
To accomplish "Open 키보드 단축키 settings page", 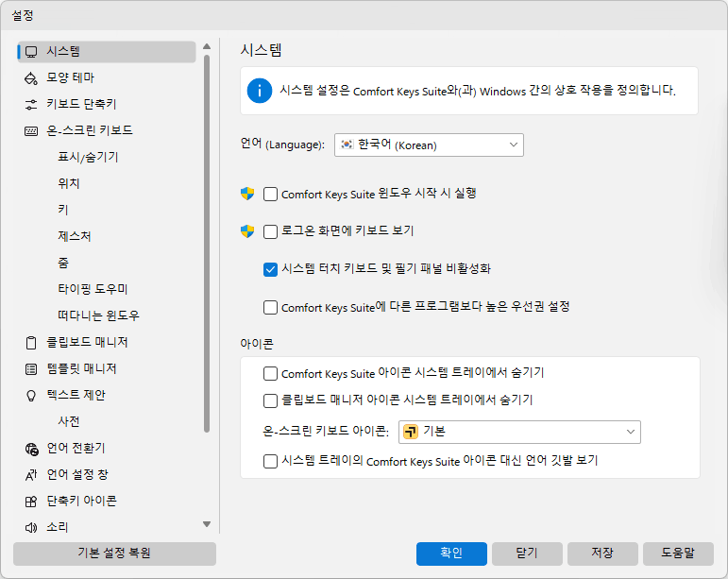I will (x=81, y=104).
